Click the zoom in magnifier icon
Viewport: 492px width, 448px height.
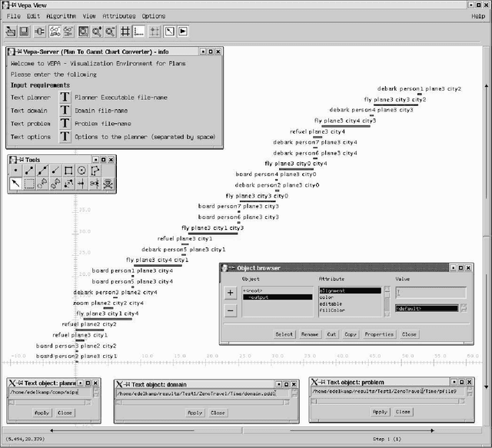pos(96,32)
